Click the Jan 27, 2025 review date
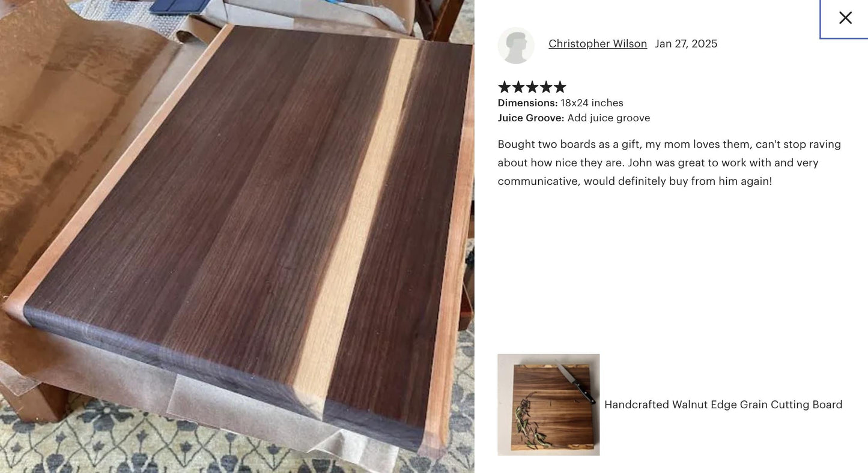Image resolution: width=868 pixels, height=473 pixels. tap(686, 44)
